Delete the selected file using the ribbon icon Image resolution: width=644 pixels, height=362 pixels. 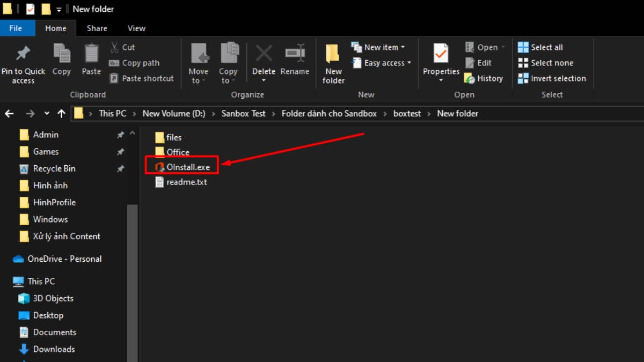[x=264, y=59]
